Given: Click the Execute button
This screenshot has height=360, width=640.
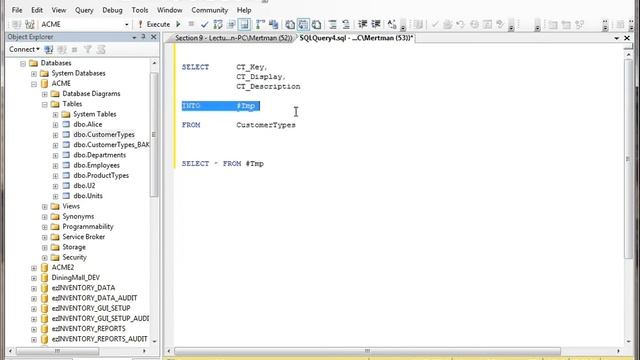Looking at the screenshot, I should click(x=154, y=24).
